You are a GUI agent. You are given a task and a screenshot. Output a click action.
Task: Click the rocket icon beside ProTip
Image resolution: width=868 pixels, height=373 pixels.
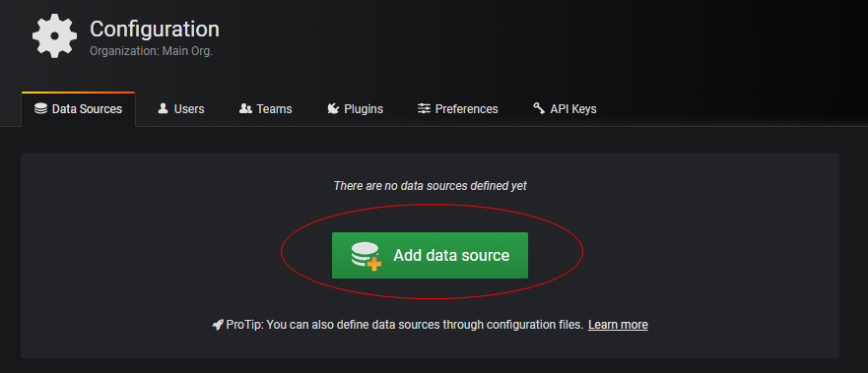tap(218, 325)
